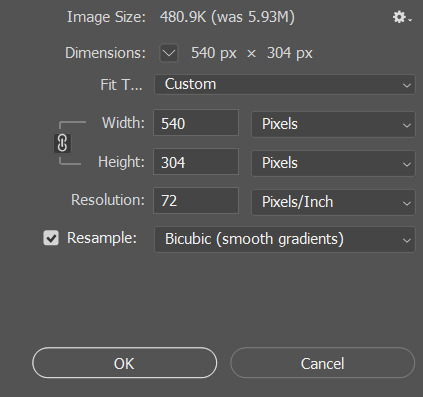
Task: Open the Pixels/Inch resolution units dropdown
Action: pyautogui.click(x=333, y=202)
